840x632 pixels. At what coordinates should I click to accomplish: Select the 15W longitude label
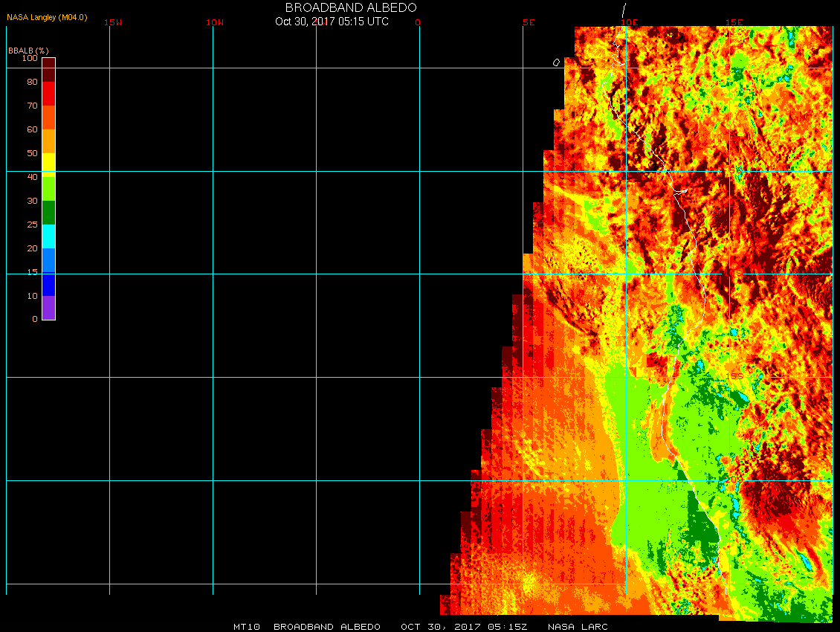(x=113, y=22)
